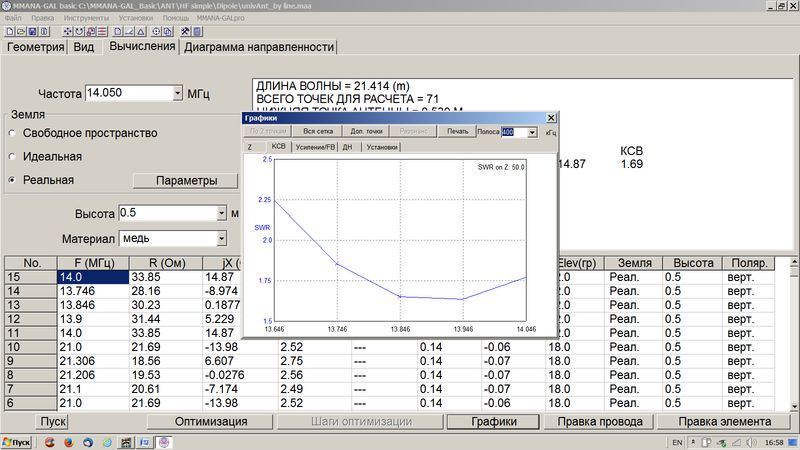Screen dimensions: 800x450
Task: Click the Open file toolbar icon
Action: click(20, 31)
